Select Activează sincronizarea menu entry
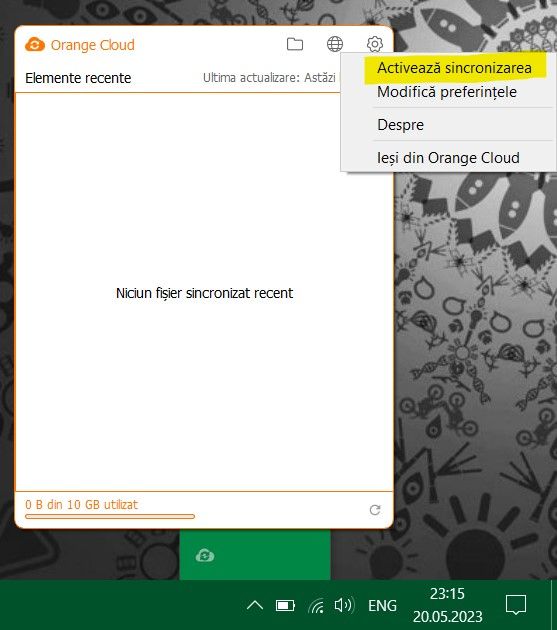557x630 pixels. pos(454,68)
